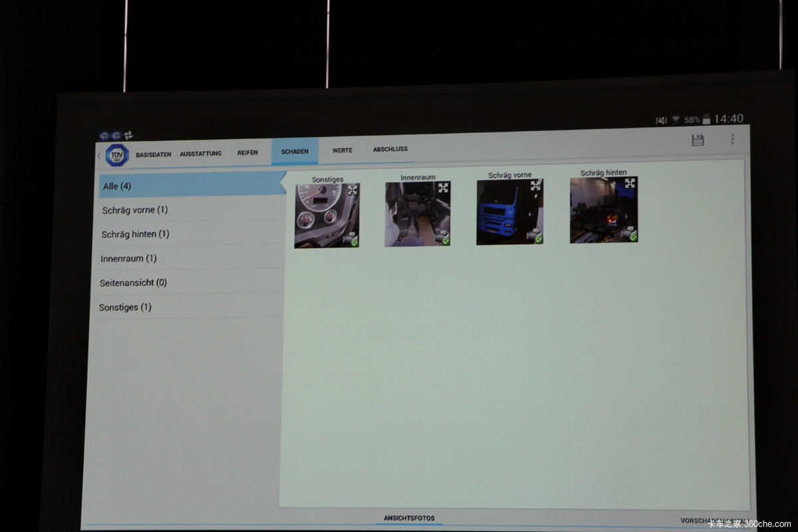
Task: Save using the floppy disk icon
Action: (698, 140)
